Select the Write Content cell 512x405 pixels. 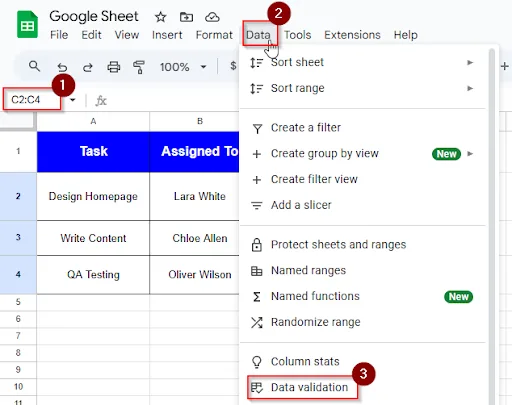(x=93, y=238)
